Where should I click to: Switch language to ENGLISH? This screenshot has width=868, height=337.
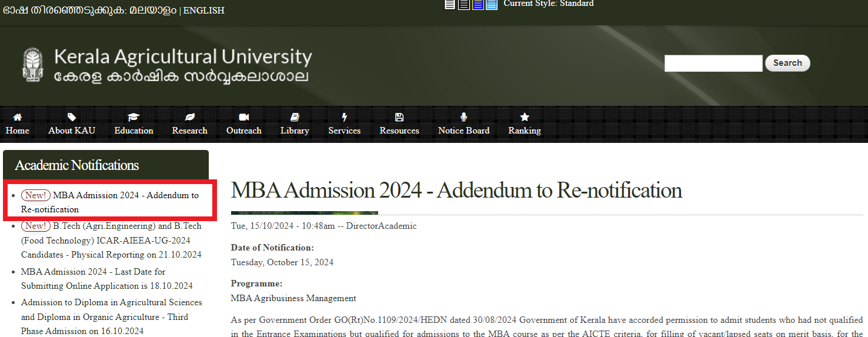tap(203, 11)
